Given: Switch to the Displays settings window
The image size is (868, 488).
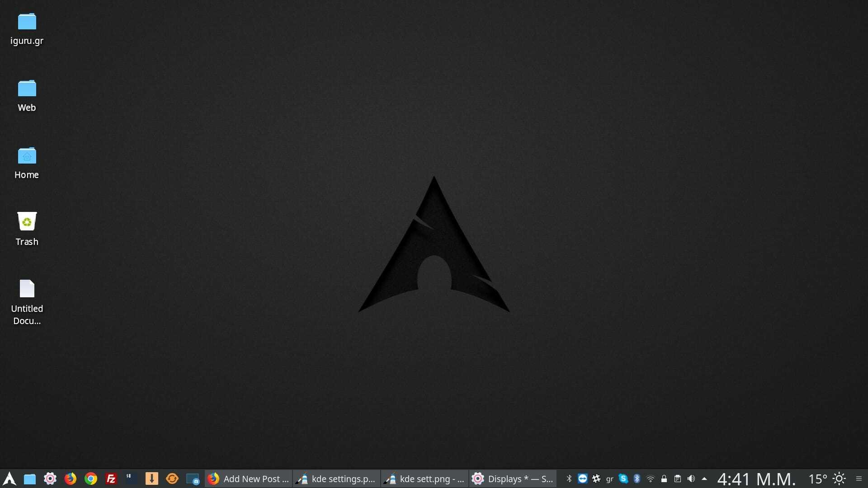Looking at the screenshot, I should 513,479.
